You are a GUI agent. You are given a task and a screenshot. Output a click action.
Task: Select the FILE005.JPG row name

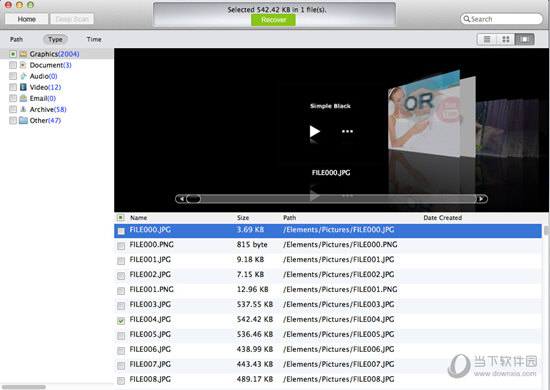tap(150, 334)
